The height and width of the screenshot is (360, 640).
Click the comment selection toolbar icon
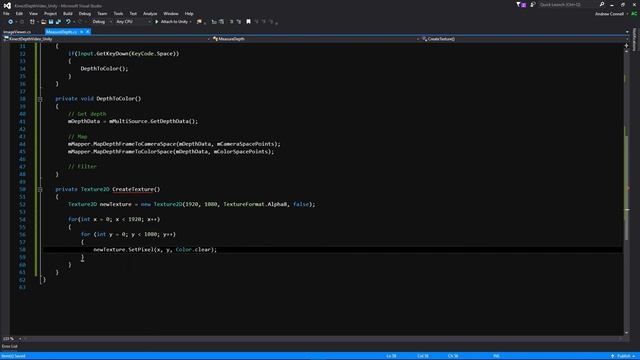click(231, 22)
